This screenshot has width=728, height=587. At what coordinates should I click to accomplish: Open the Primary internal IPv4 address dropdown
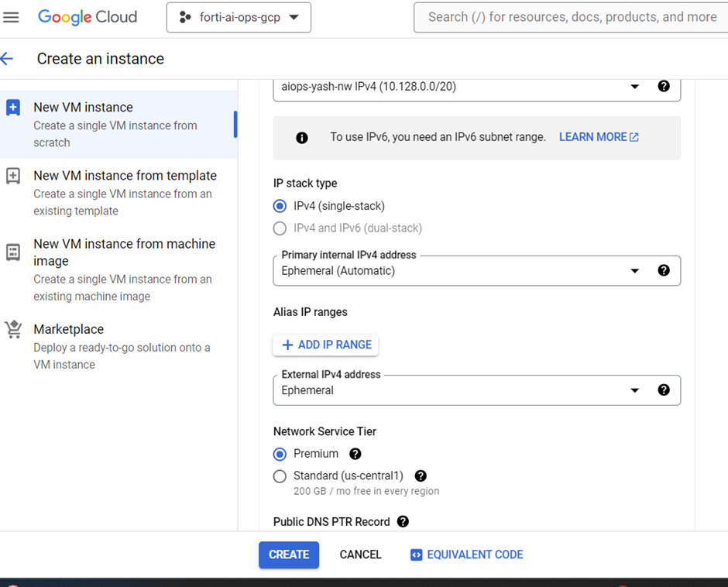pyautogui.click(x=634, y=270)
